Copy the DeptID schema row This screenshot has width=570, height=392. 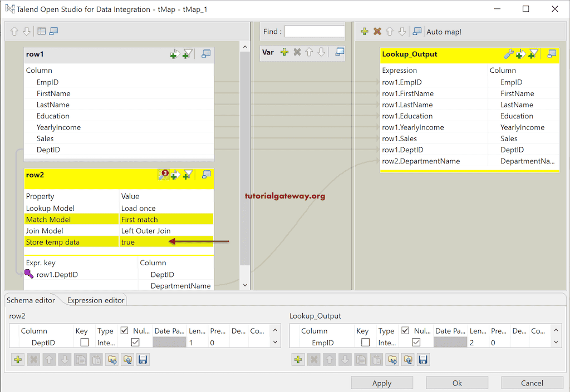[80, 359]
